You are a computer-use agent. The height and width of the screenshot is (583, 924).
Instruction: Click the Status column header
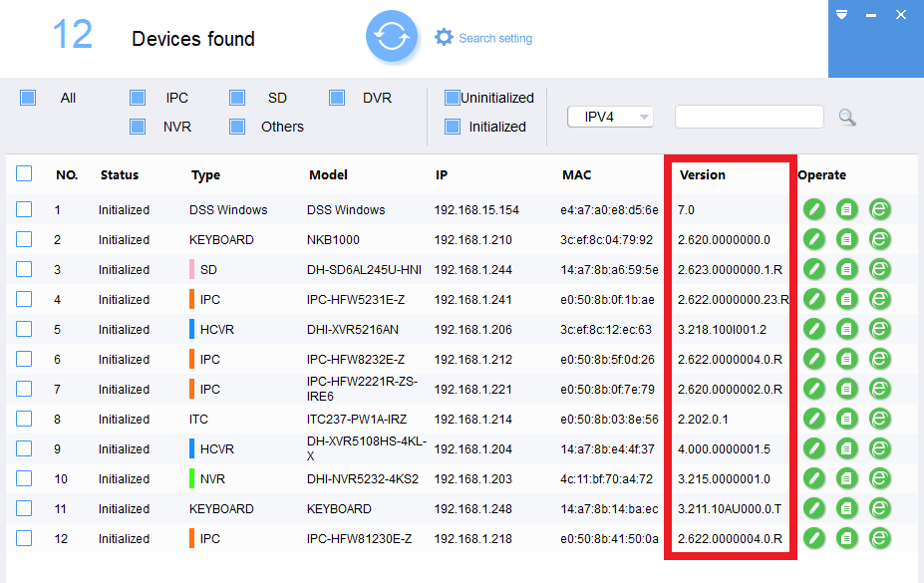click(x=120, y=175)
